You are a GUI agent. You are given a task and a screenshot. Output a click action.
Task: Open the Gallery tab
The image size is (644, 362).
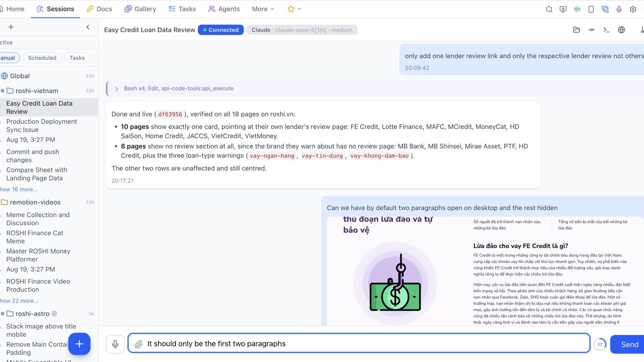140,9
